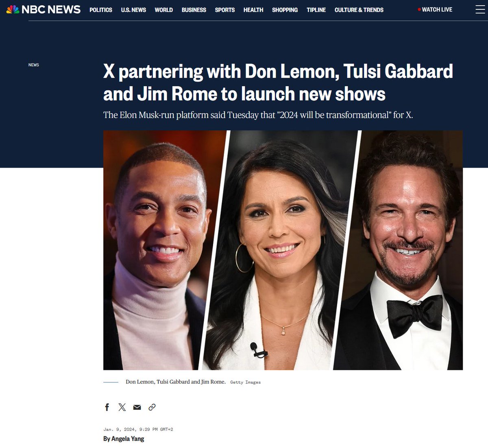
Task: Open the Shopping section
Action: coord(285,10)
